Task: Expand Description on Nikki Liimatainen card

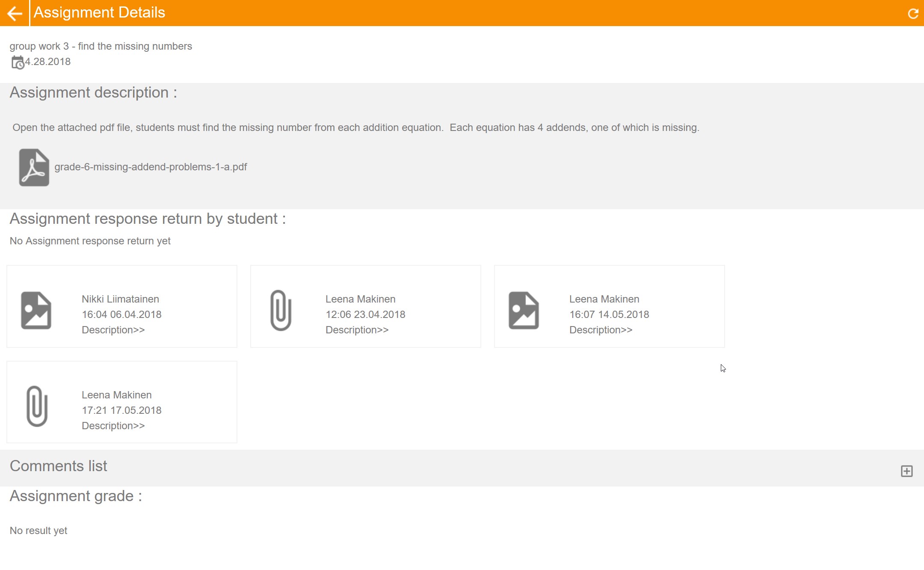Action: pyautogui.click(x=113, y=330)
